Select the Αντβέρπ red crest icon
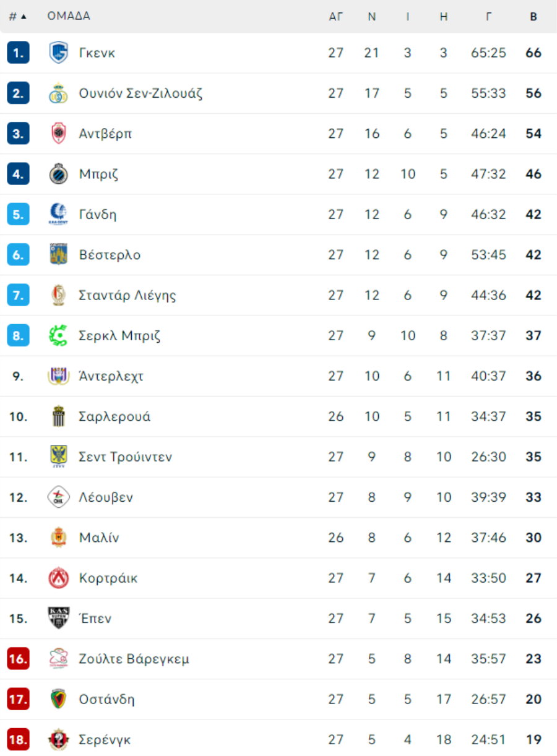557x756 pixels. coord(58,134)
